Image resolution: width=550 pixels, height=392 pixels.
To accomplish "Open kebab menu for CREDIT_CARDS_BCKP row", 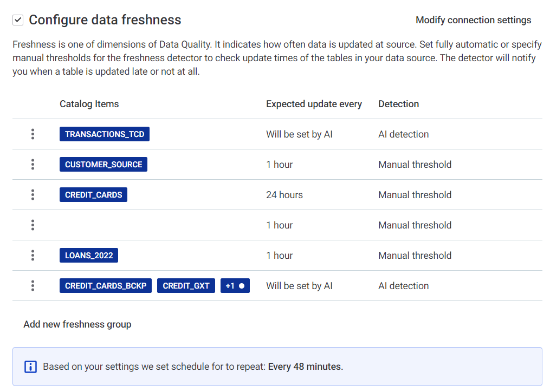I will point(33,286).
